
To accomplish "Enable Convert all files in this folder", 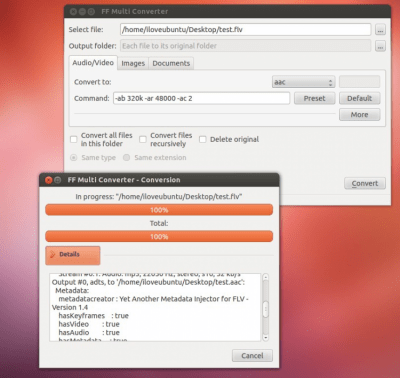I will (74, 139).
